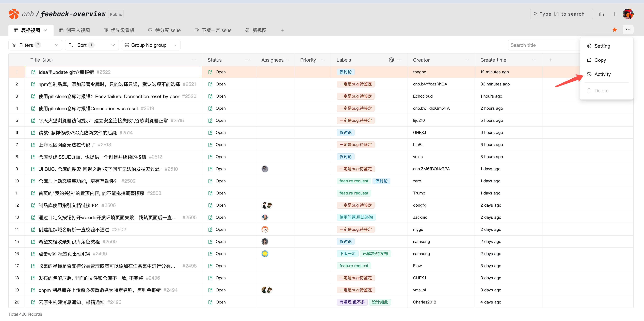Expand the Filters dropdown

coord(35,45)
